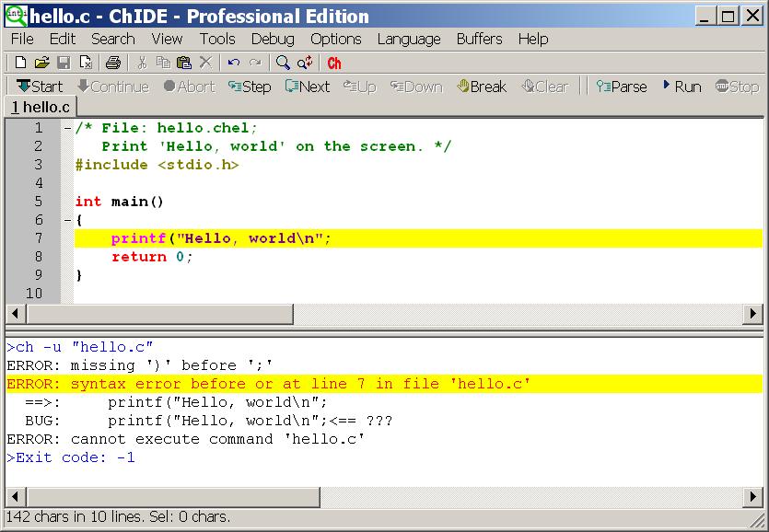
Task: Open the Tools menu
Action: (x=217, y=39)
